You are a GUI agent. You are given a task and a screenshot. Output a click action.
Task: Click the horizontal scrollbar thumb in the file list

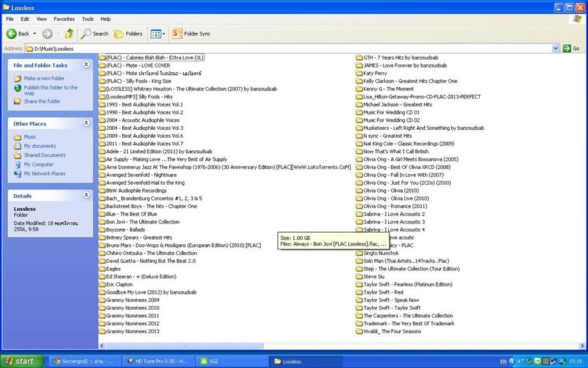tap(185, 346)
